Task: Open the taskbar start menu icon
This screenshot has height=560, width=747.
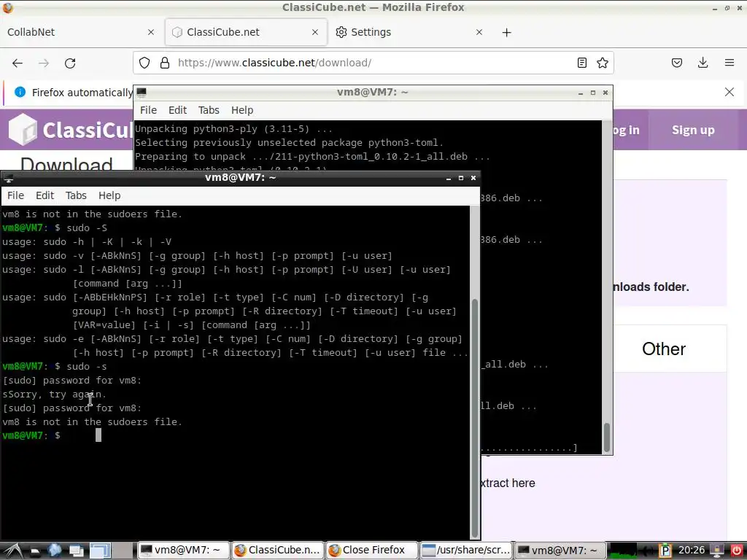Action: (x=12, y=551)
